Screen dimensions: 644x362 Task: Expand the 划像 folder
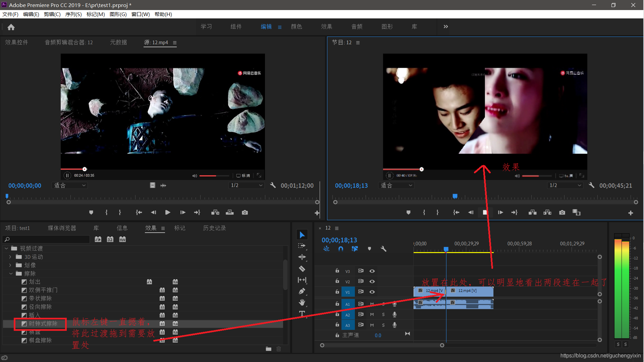pyautogui.click(x=10, y=265)
